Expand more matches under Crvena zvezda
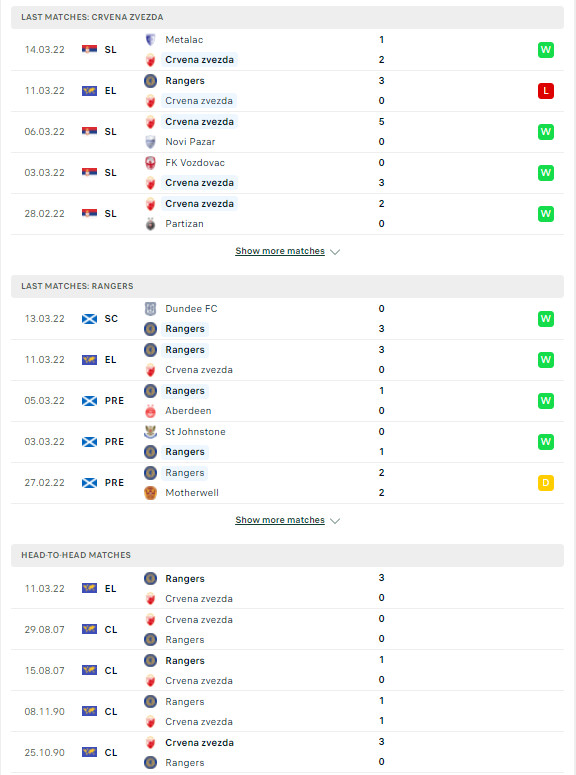The image size is (576, 775). coord(280,251)
